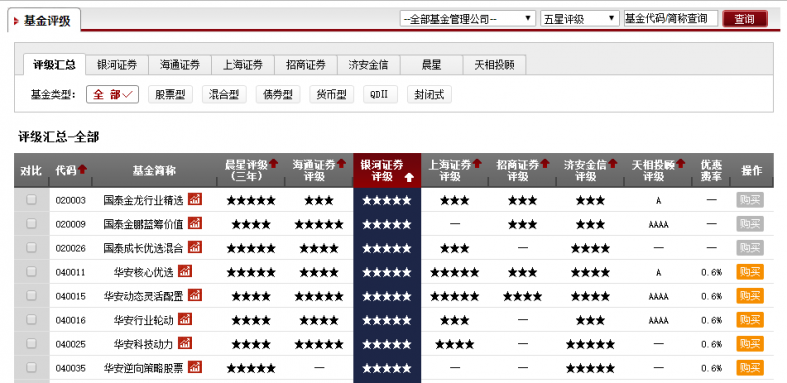Sort by 招商证券评级 arrow icon
This screenshot has height=383, width=787.
coord(545,164)
